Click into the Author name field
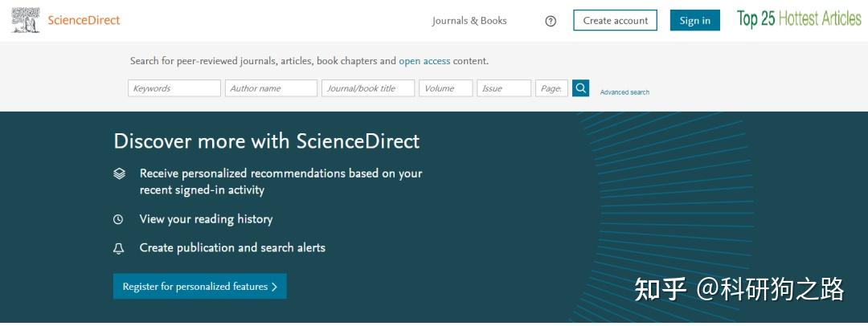 (x=271, y=88)
